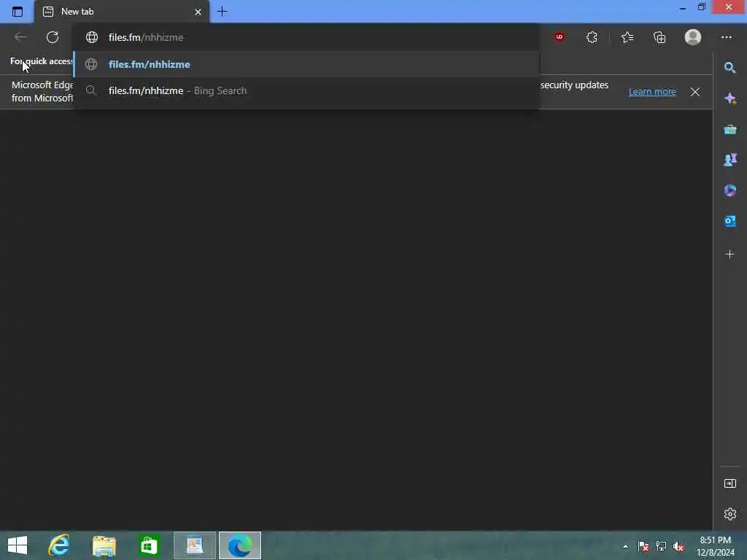Click the muted volume tray icon
The height and width of the screenshot is (560, 747).
point(678,546)
